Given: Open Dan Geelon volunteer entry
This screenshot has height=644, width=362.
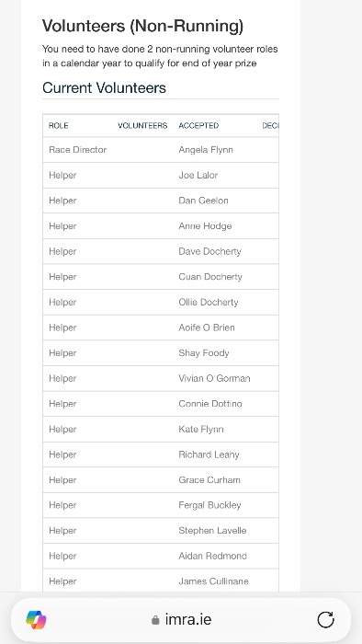Looking at the screenshot, I should [203, 201].
